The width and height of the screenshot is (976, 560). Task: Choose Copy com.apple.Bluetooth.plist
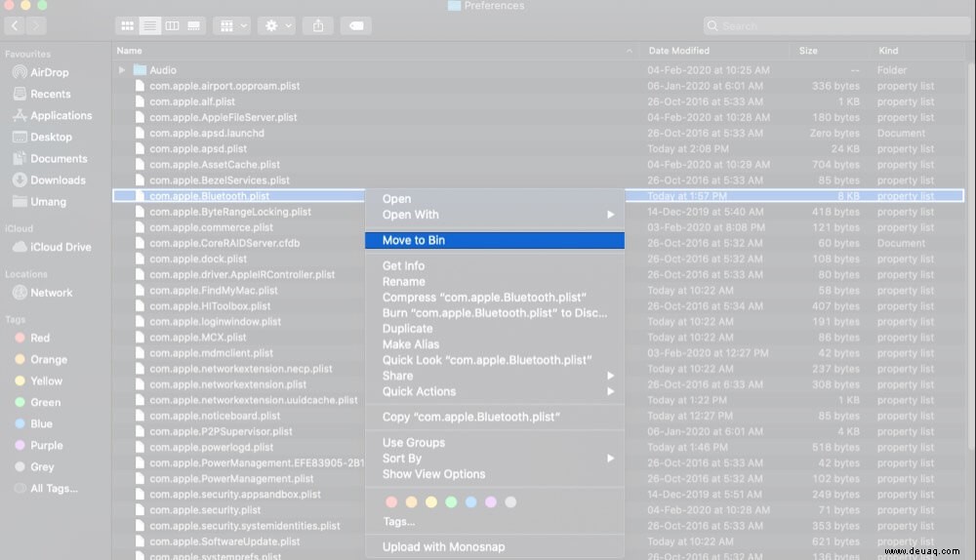click(495, 417)
